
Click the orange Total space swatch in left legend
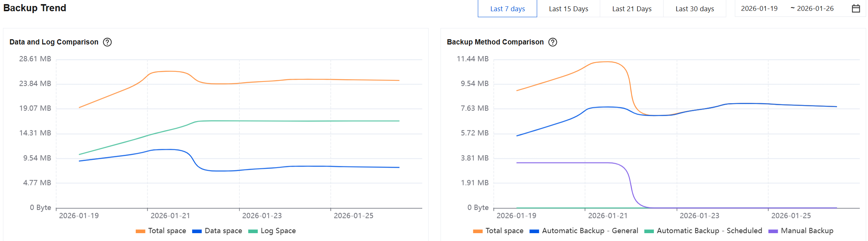tap(141, 231)
